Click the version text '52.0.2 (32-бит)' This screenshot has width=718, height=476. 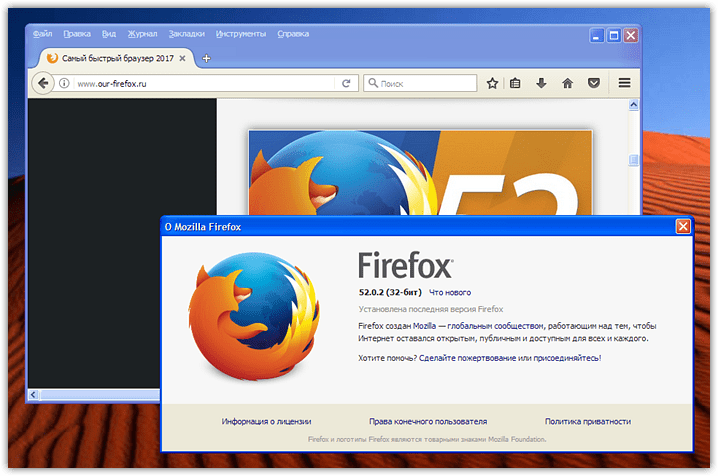[390, 292]
